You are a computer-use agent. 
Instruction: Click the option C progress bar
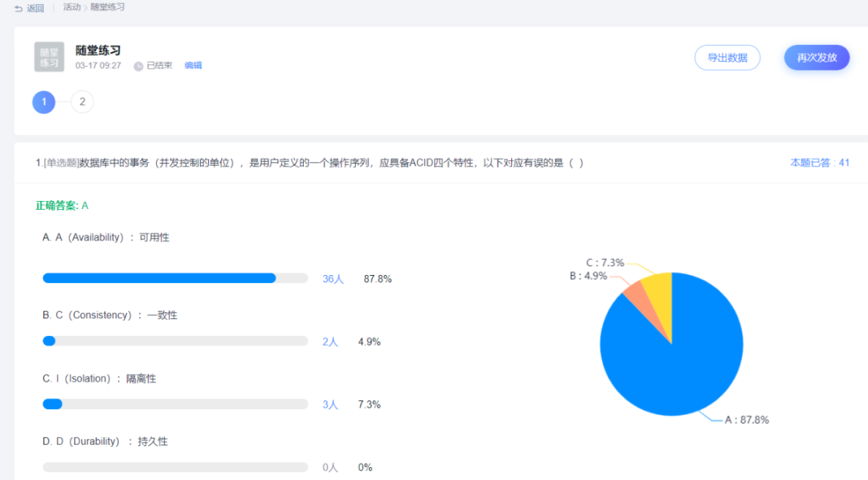point(175,404)
